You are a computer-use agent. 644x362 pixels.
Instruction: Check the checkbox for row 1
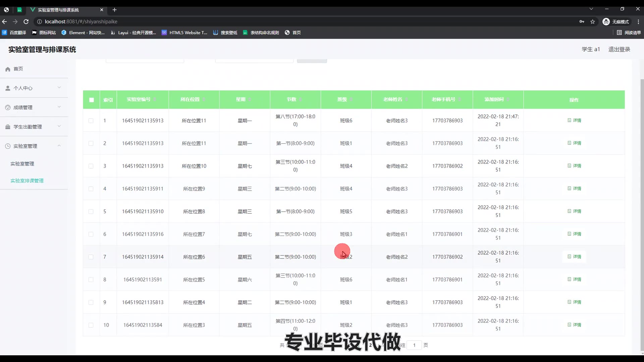[x=91, y=121]
